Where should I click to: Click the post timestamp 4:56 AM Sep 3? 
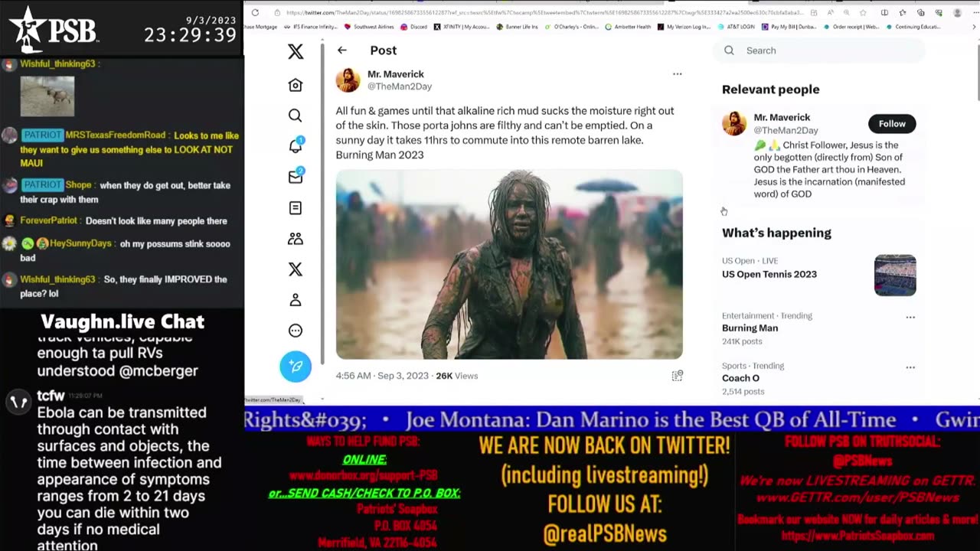tap(381, 376)
